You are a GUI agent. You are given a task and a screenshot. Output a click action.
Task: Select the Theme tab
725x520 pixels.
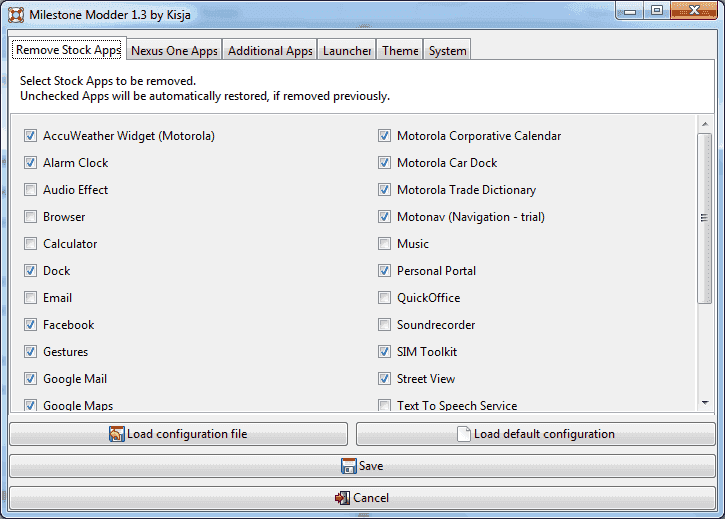tap(400, 51)
